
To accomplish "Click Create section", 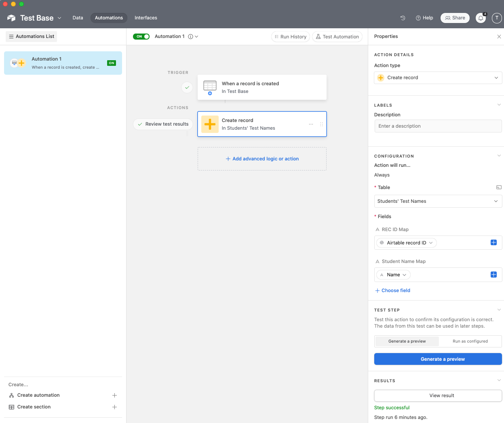I will click(x=34, y=407).
